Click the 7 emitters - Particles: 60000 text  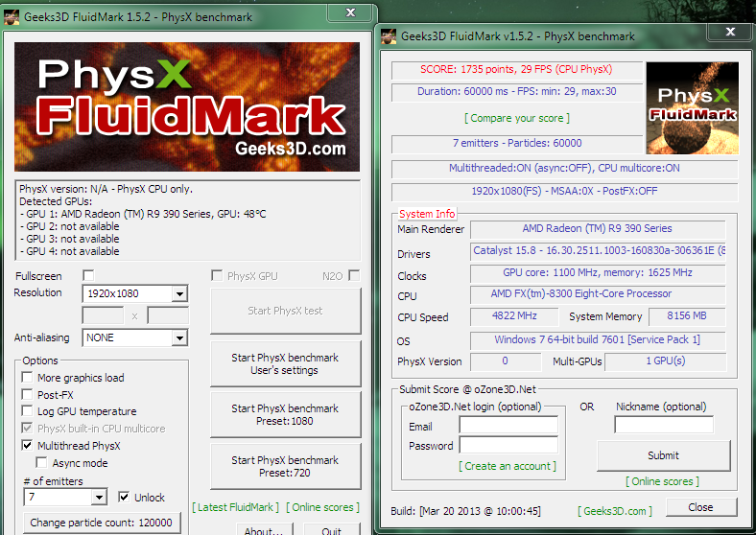(516, 143)
